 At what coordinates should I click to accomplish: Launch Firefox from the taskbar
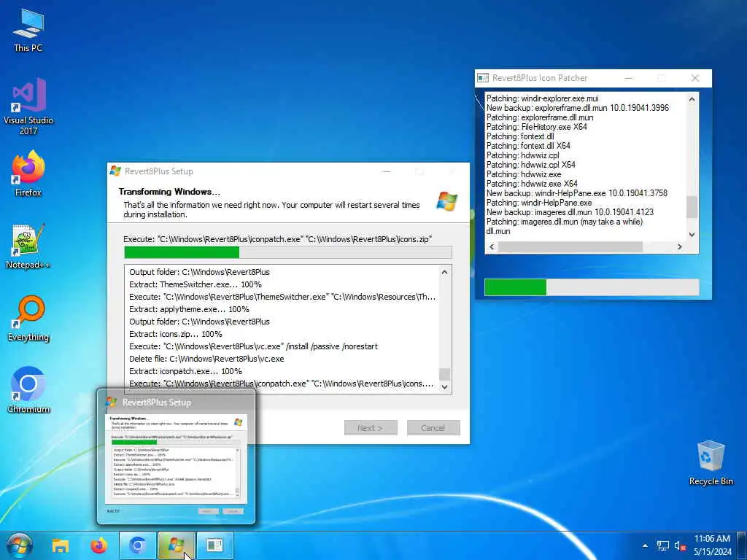point(99,545)
